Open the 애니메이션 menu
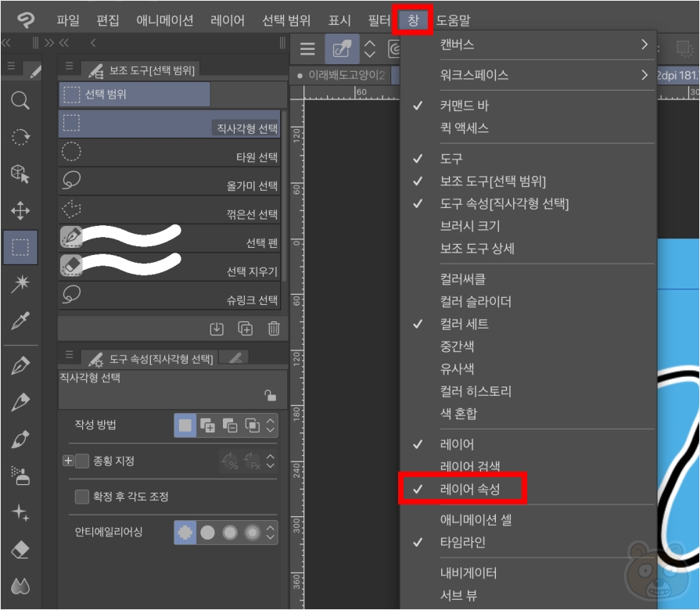Image resolution: width=700 pixels, height=610 pixels. click(165, 20)
